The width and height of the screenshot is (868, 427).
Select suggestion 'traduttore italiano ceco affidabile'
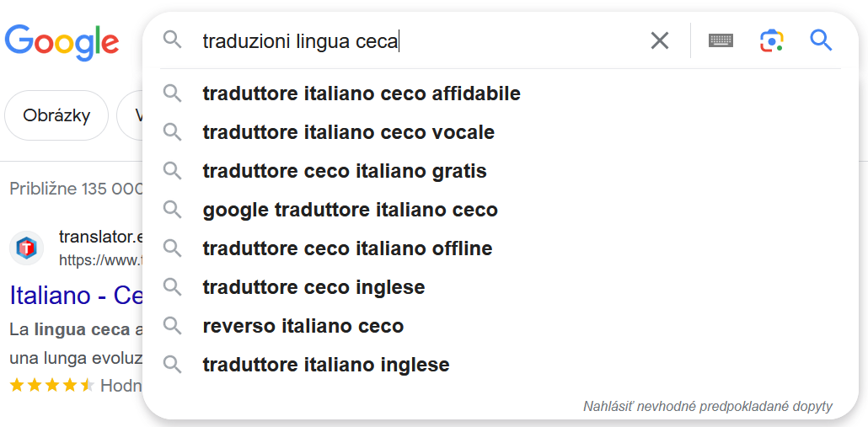tap(362, 93)
